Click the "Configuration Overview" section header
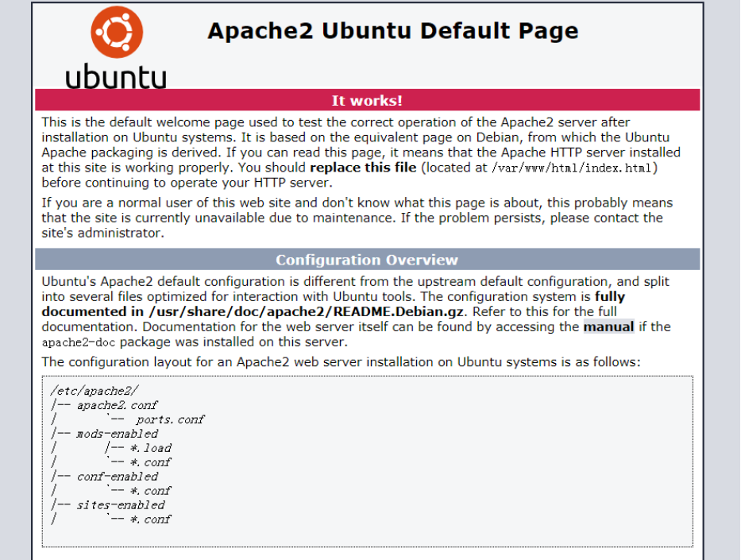 pyautogui.click(x=367, y=260)
